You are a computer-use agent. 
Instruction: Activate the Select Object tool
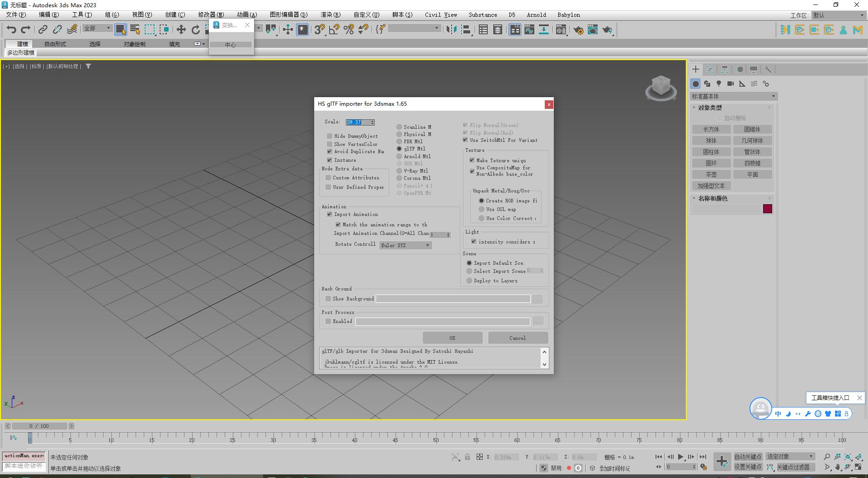pyautogui.click(x=120, y=30)
